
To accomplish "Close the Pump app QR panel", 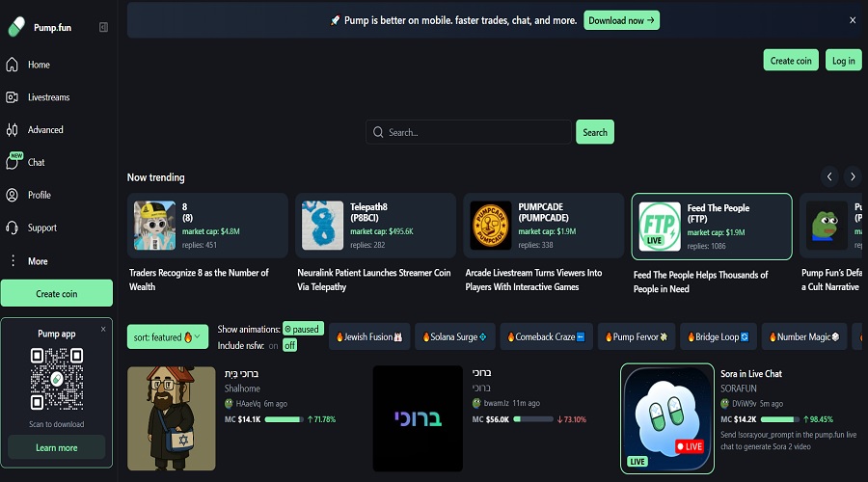I will (x=103, y=330).
